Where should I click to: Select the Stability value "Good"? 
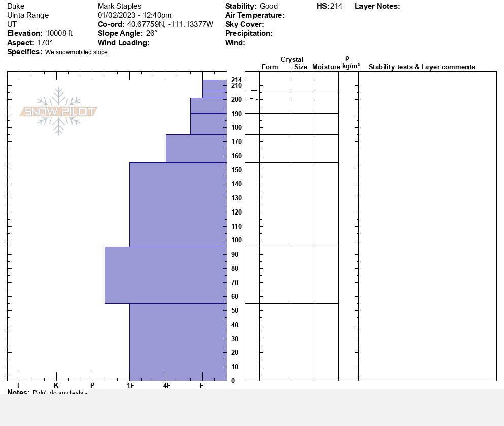coord(269,6)
